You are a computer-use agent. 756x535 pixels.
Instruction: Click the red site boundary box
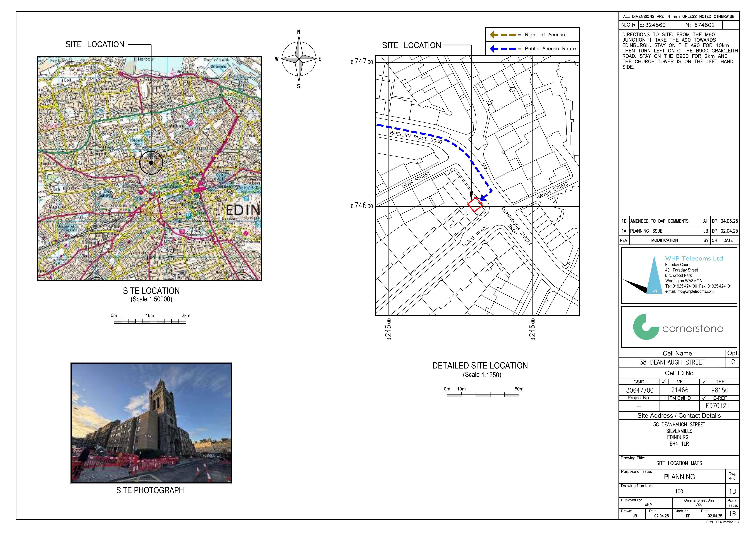[x=475, y=205]
